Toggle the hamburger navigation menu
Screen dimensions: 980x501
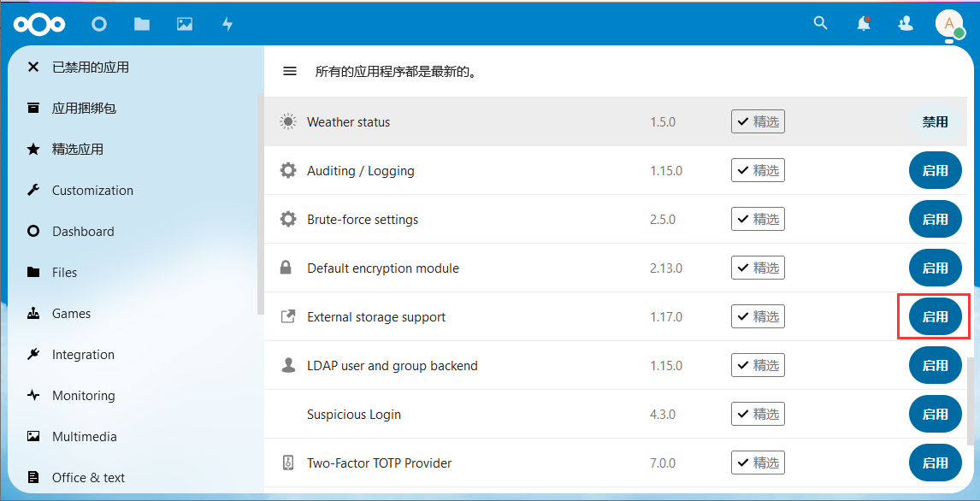[290, 71]
